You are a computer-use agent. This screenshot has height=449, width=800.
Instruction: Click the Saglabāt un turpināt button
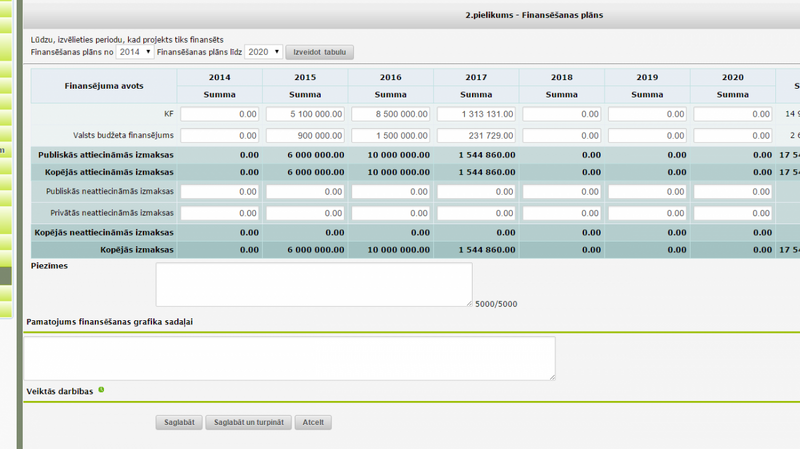tap(248, 422)
